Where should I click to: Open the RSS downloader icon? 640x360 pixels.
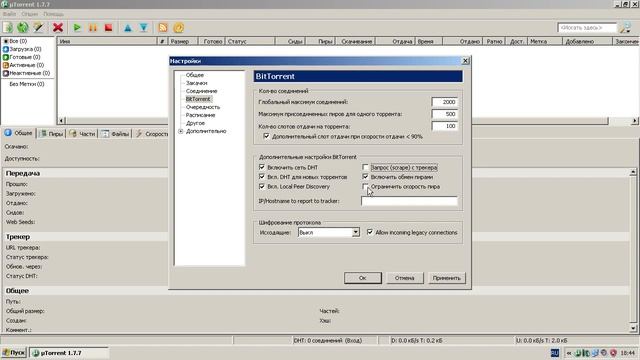click(163, 27)
